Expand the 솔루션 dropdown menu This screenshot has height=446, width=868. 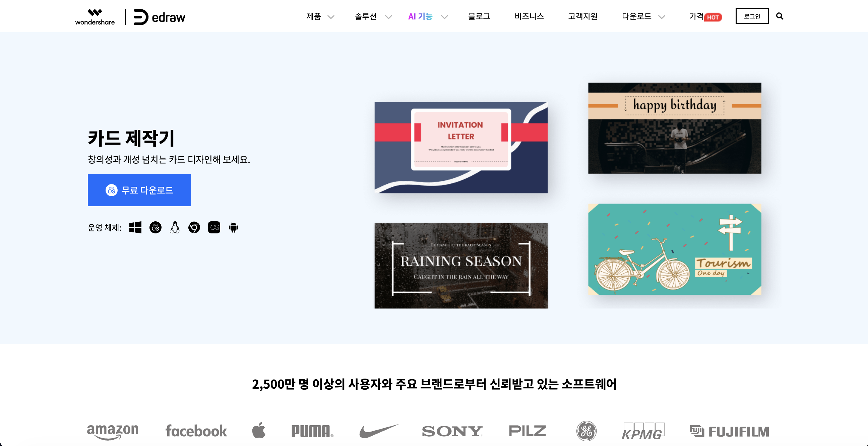tap(373, 16)
